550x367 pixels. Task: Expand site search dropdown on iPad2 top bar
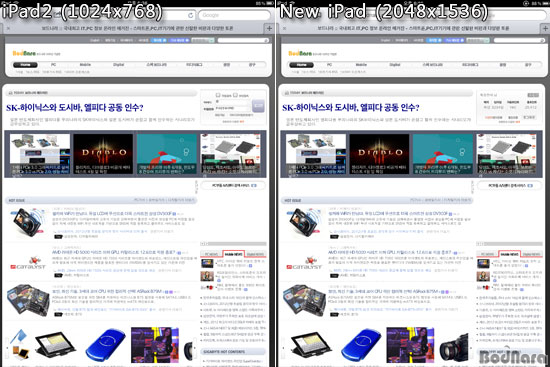point(203,40)
